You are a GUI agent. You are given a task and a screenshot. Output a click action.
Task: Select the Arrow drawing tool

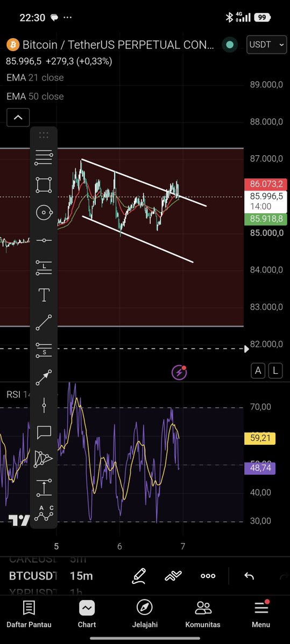pos(44,378)
